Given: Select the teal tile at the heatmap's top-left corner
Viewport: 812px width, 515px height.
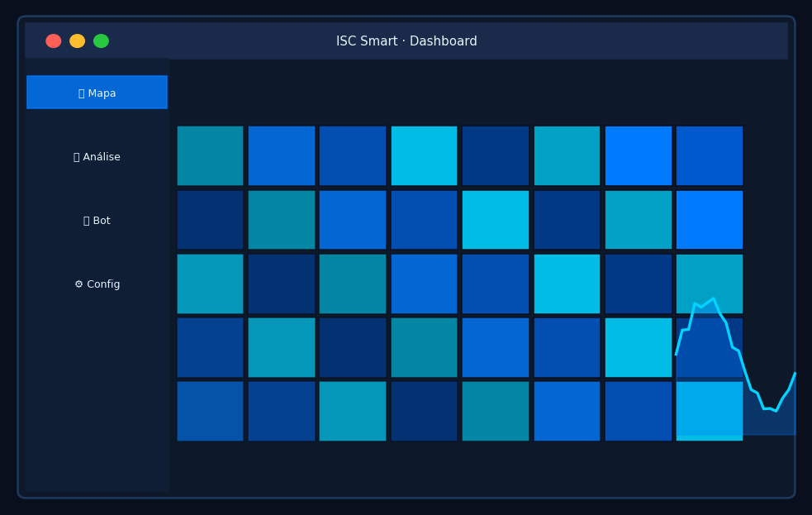Looking at the screenshot, I should (x=210, y=155).
